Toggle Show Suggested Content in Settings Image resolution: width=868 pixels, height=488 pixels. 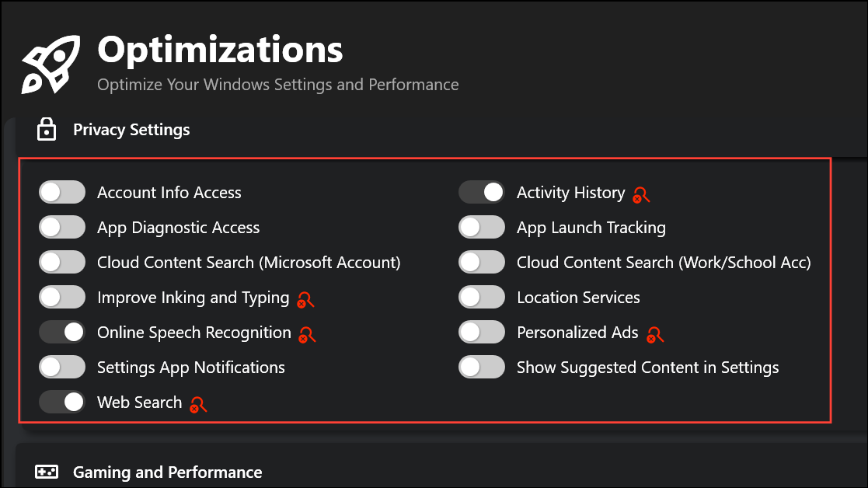pos(482,368)
